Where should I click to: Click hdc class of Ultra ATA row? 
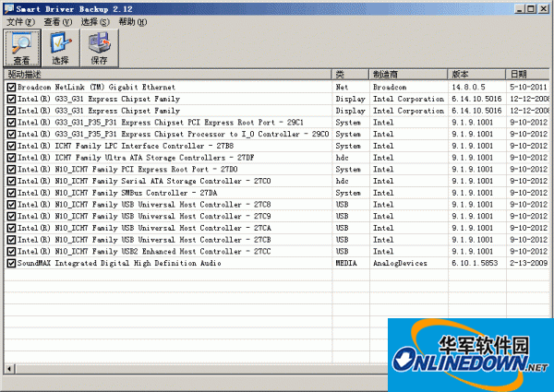point(342,158)
